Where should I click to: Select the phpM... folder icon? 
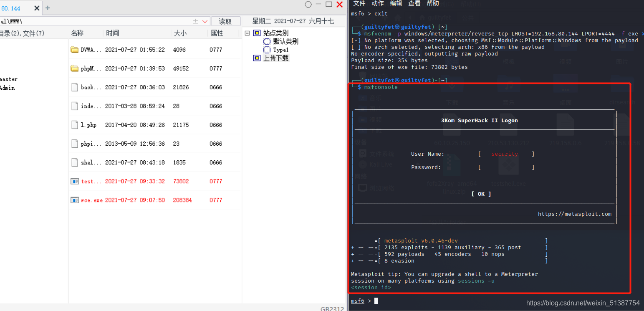point(75,68)
